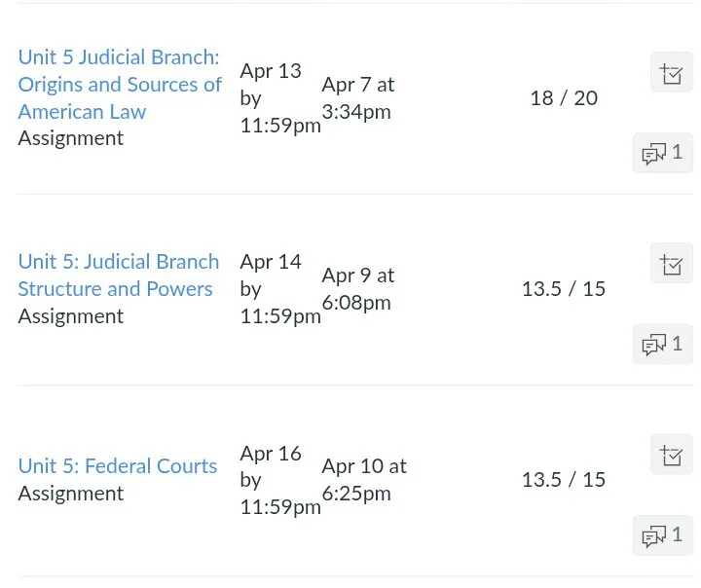Open comments icon for Structure and Powers row
This screenshot has width=701, height=588.
pyautogui.click(x=662, y=344)
